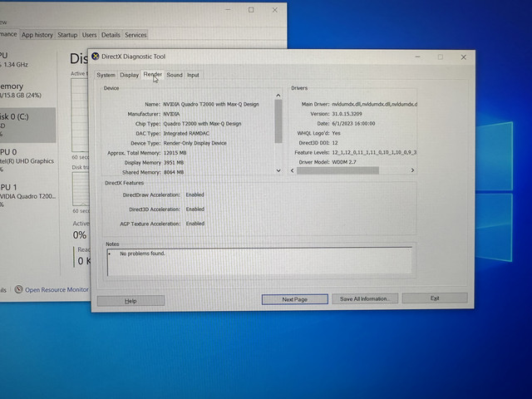Screen dimensions: 532x399
Task: Click the Drivers horizontal scrollbar thumb
Action: point(337,170)
